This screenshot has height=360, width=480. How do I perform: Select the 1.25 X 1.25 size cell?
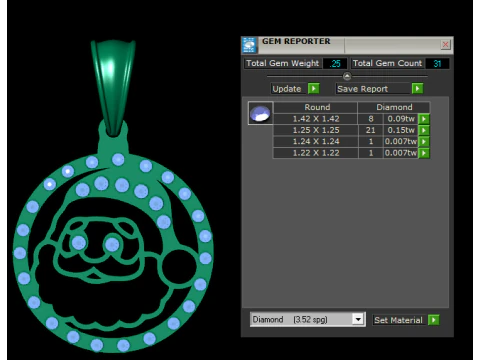316,130
